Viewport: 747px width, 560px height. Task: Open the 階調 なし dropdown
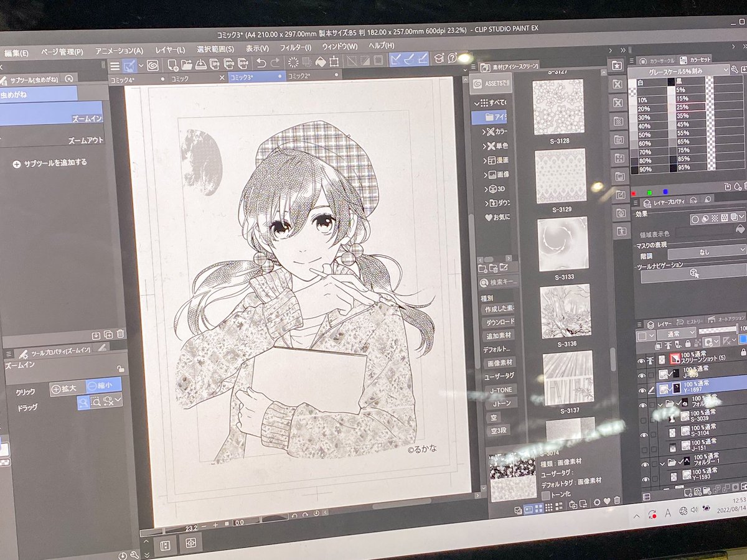pyautogui.click(x=706, y=253)
